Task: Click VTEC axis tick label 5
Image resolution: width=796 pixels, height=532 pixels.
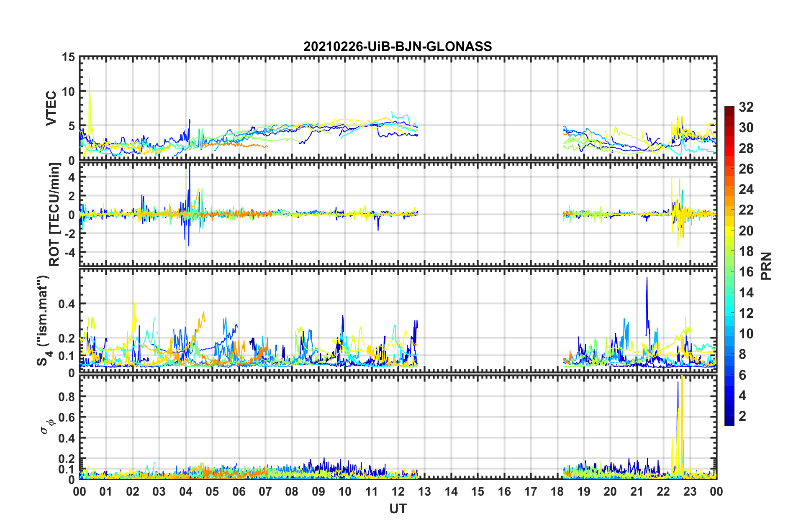Action: [x=72, y=126]
